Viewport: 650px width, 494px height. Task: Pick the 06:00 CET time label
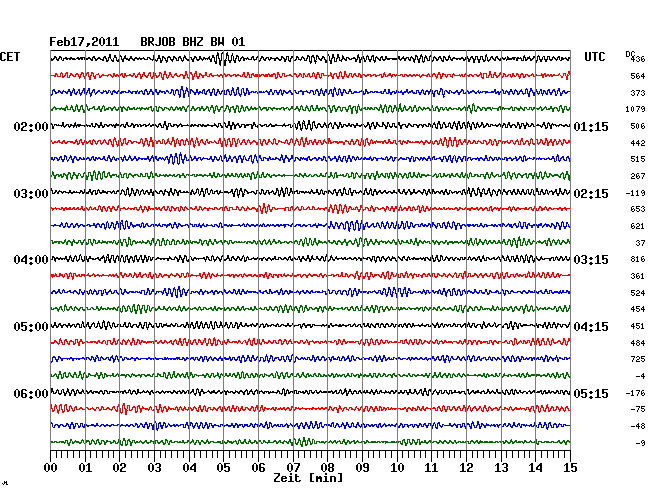(x=31, y=393)
